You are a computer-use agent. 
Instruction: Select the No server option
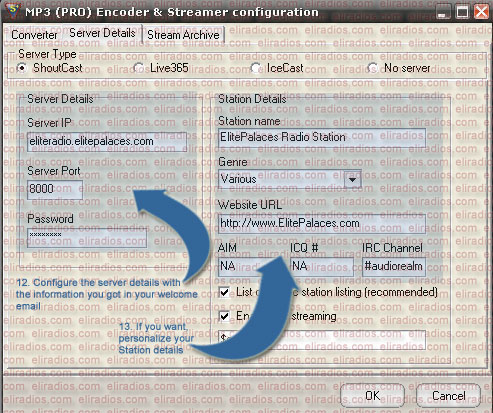[x=373, y=68]
